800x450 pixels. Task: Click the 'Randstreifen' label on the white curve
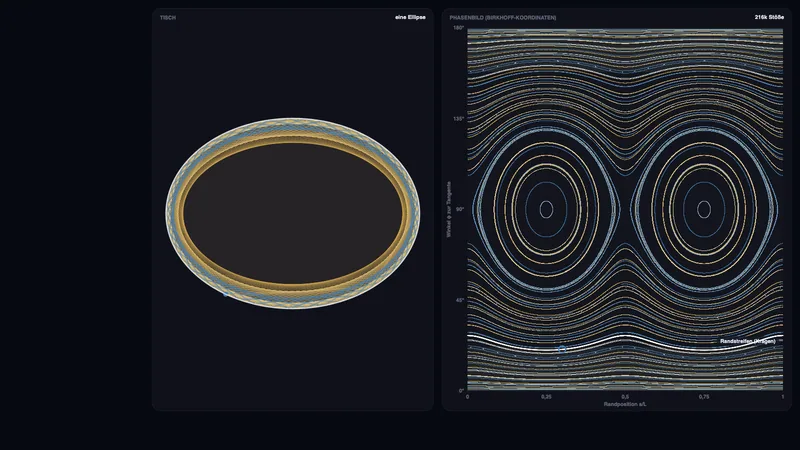click(x=747, y=341)
